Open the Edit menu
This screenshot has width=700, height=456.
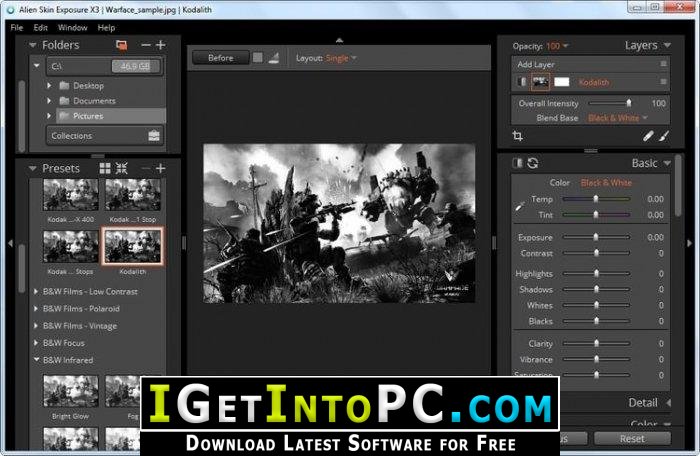coord(40,28)
